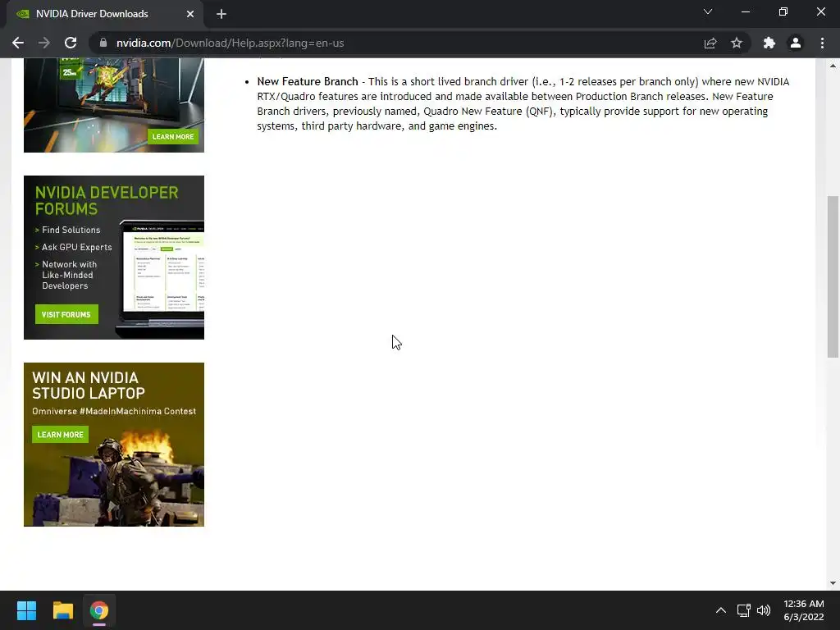The width and height of the screenshot is (840, 630).
Task: Click the scrollbar down arrow
Action: tap(833, 583)
